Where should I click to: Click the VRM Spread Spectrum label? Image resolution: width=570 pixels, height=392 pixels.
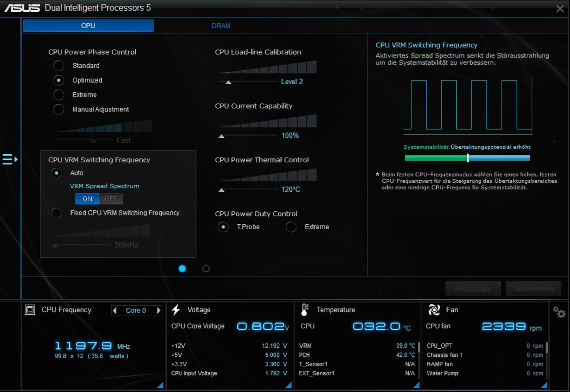tap(104, 186)
